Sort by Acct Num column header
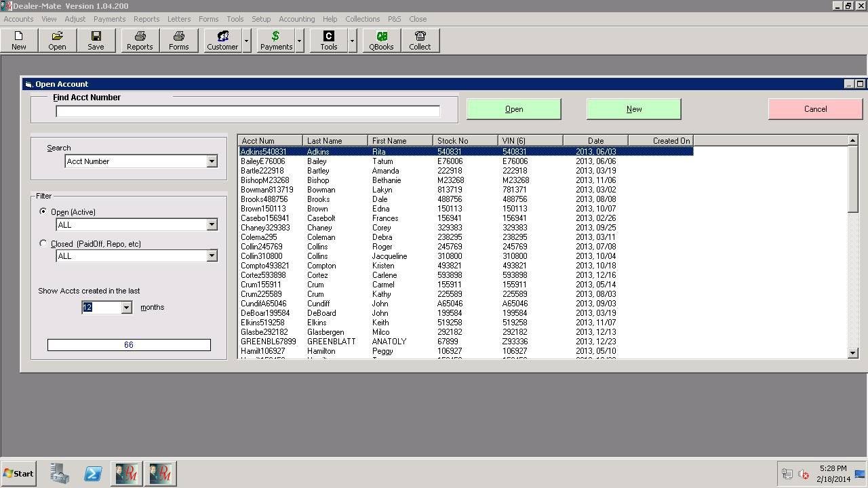This screenshot has width=868, height=488. 270,141
